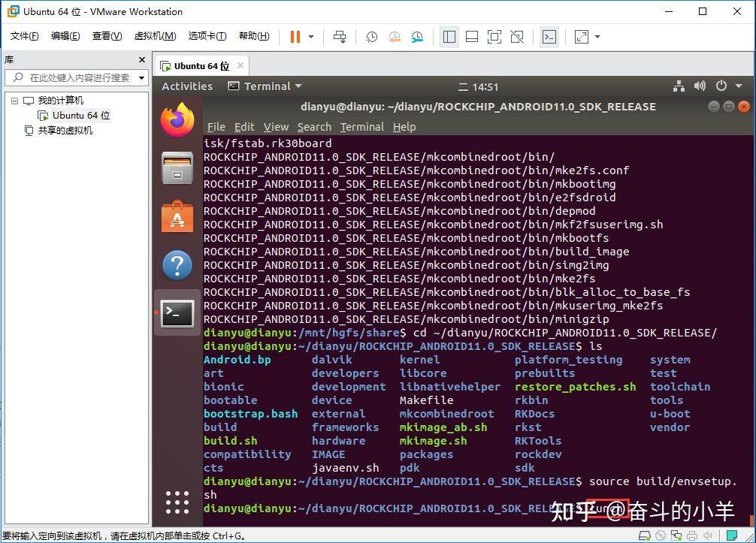Open the pause button dropdown arrow
Image resolution: width=756 pixels, height=543 pixels.
click(x=309, y=36)
